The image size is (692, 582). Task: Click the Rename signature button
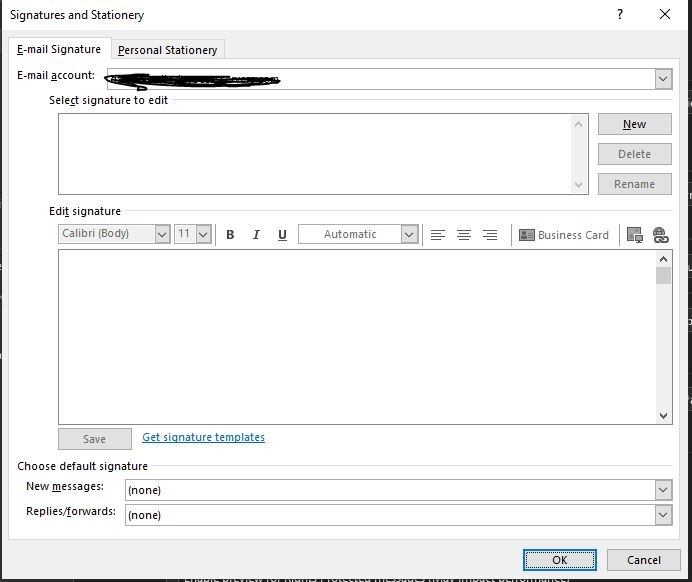point(635,184)
